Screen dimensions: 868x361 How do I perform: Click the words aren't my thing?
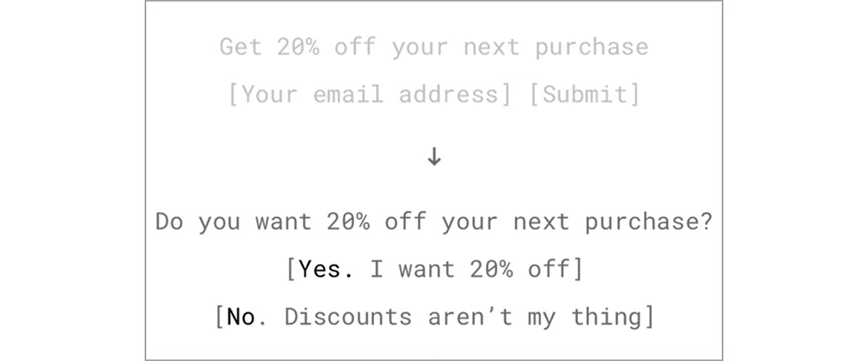click(535, 317)
